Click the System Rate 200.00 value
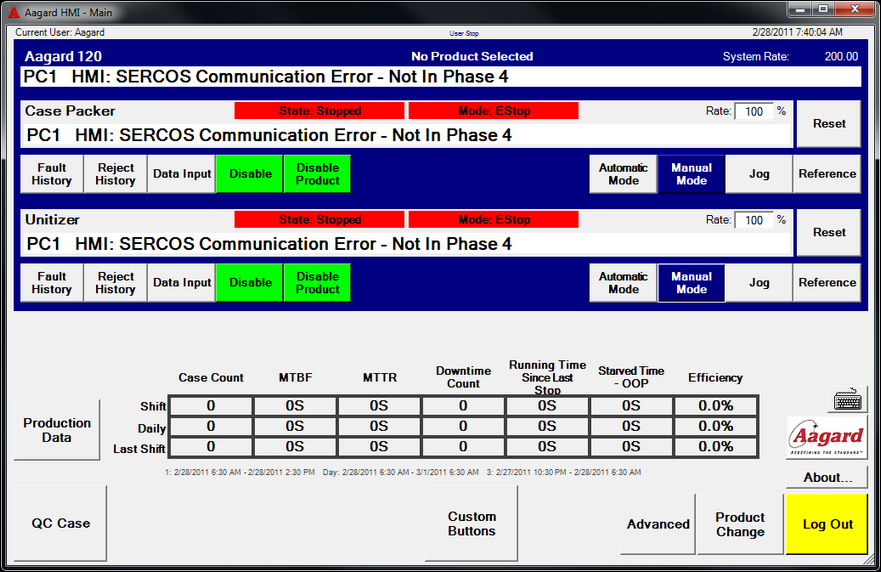Image resolution: width=881 pixels, height=572 pixels. click(841, 56)
